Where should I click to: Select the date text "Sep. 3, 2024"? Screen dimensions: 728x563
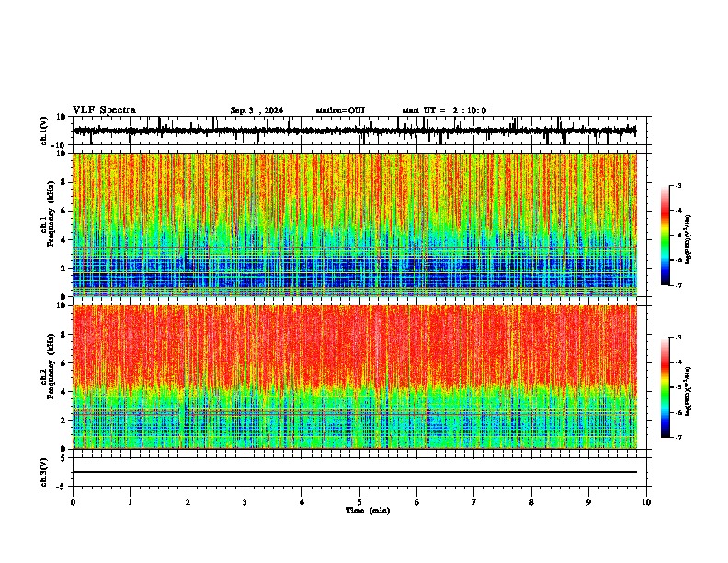(256, 110)
